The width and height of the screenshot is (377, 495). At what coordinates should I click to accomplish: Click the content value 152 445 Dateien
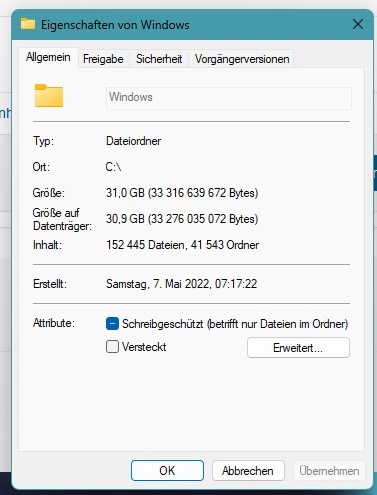point(183,245)
